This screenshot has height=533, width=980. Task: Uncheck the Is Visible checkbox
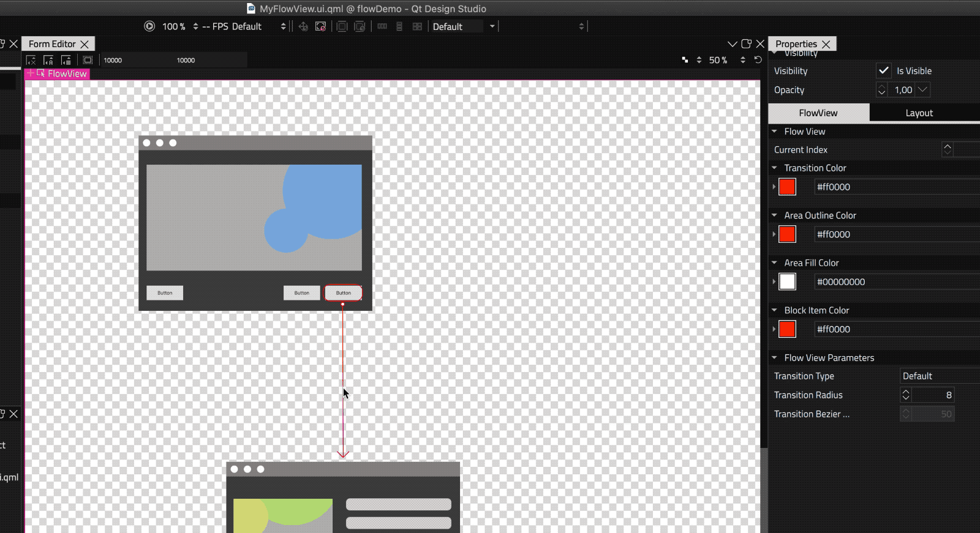click(x=883, y=70)
